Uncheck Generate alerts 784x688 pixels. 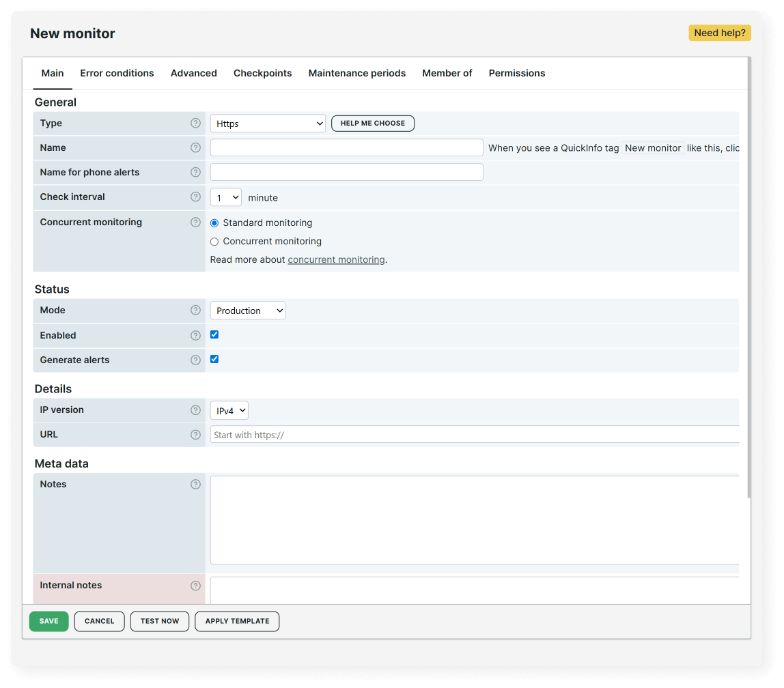[x=214, y=359]
